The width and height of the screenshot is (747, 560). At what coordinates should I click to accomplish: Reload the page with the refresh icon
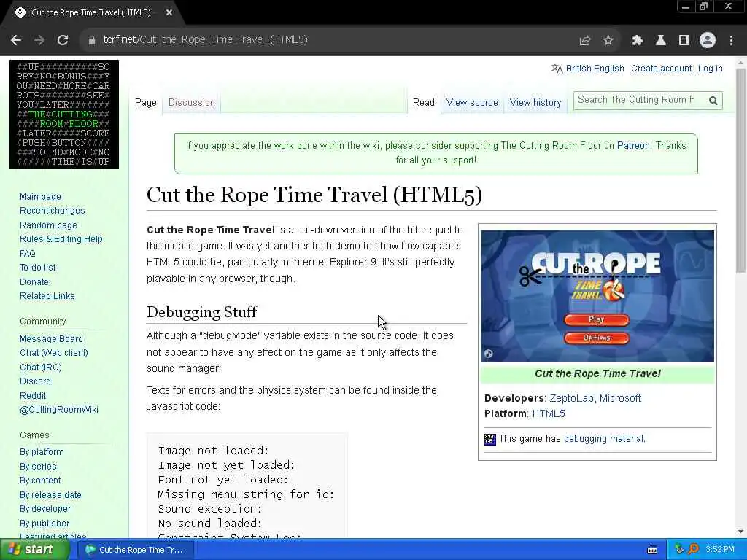coord(63,40)
